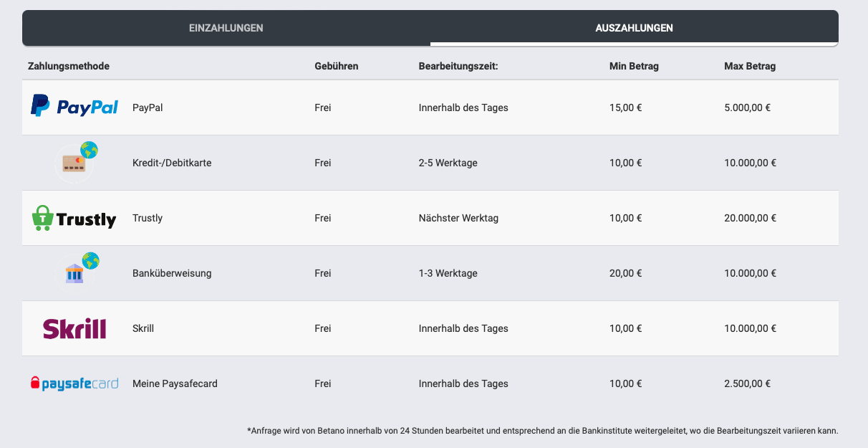The width and height of the screenshot is (868, 448).
Task: Click Kredit-/Debitkarte's 10,00 € minimum amount
Action: [x=625, y=163]
